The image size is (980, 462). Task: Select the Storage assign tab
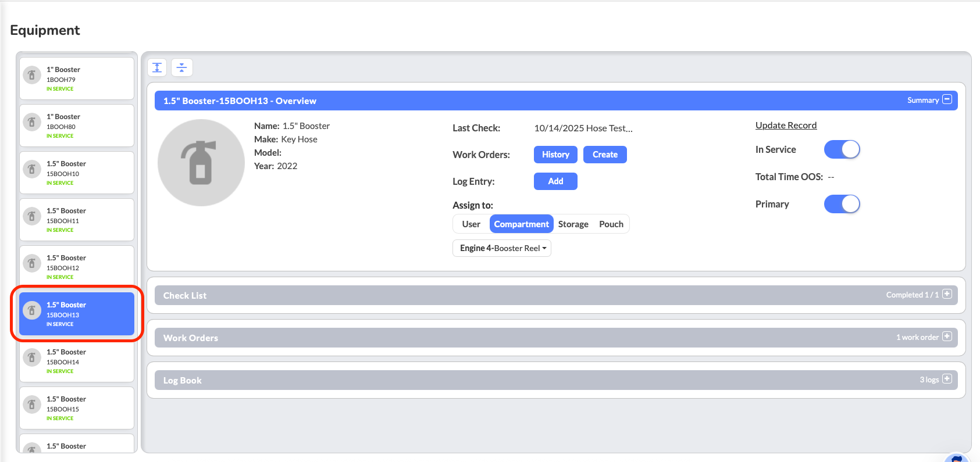(x=573, y=224)
